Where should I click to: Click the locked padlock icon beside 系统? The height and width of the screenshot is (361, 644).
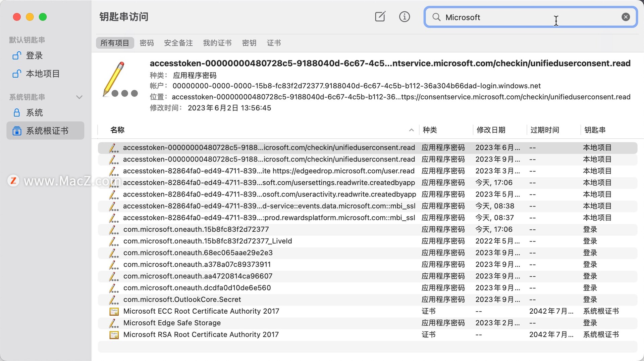16,112
